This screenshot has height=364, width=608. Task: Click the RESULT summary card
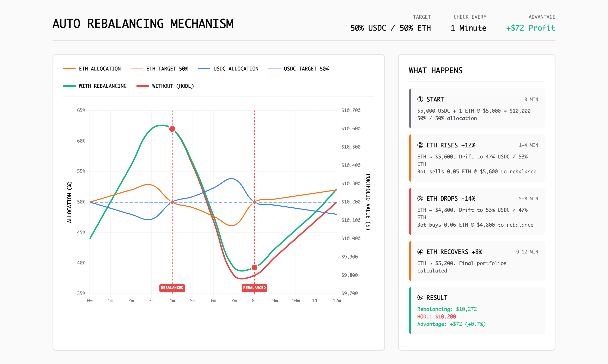coord(477,310)
